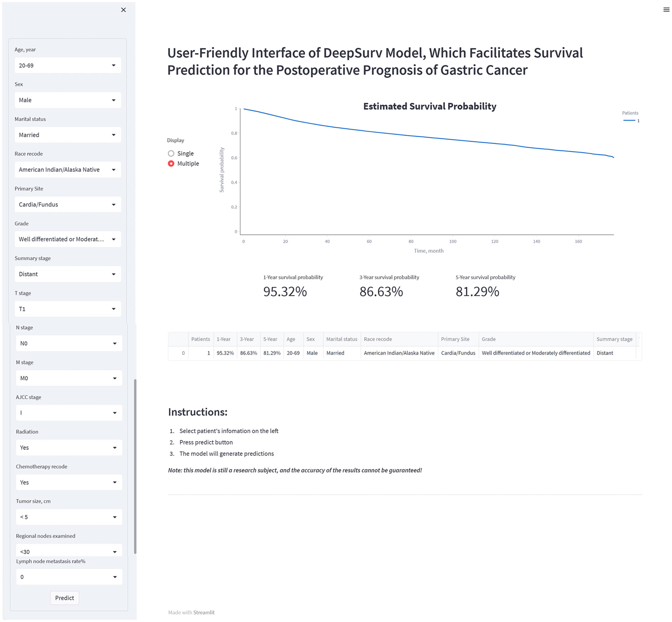The image size is (672, 622).
Task: Expand the Regional nodes examined dropdown
Action: (x=69, y=550)
